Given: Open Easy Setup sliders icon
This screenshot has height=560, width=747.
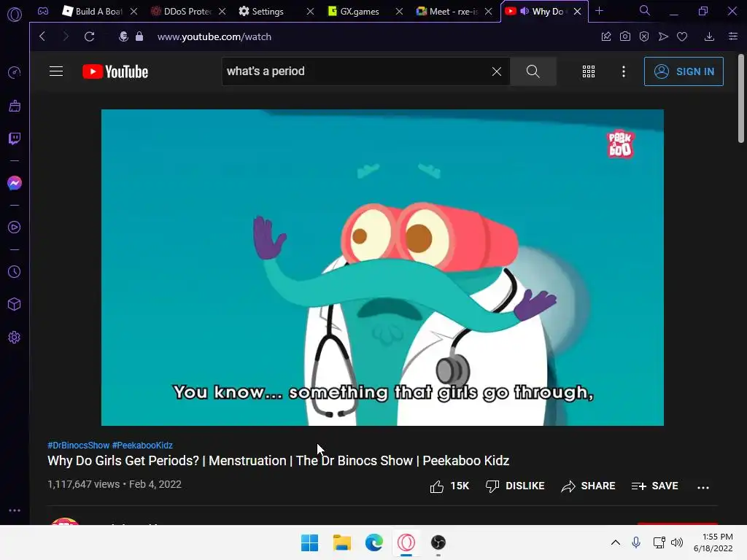Looking at the screenshot, I should point(733,36).
